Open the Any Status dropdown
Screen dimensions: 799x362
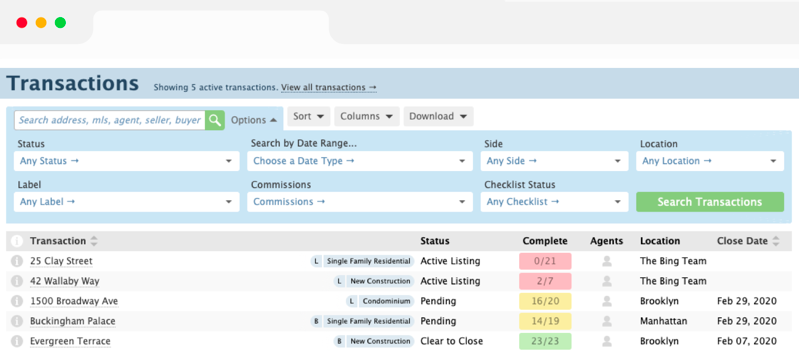coord(126,161)
